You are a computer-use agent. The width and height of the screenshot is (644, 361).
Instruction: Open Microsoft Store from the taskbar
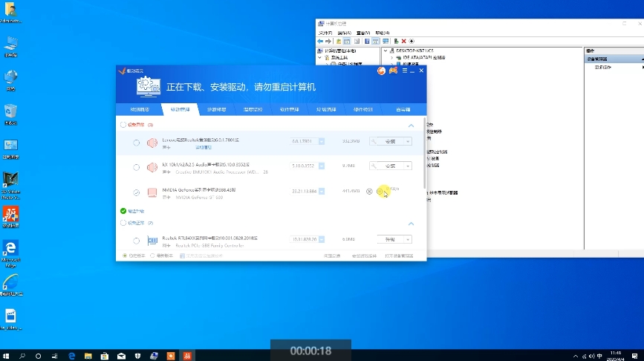[104, 356]
